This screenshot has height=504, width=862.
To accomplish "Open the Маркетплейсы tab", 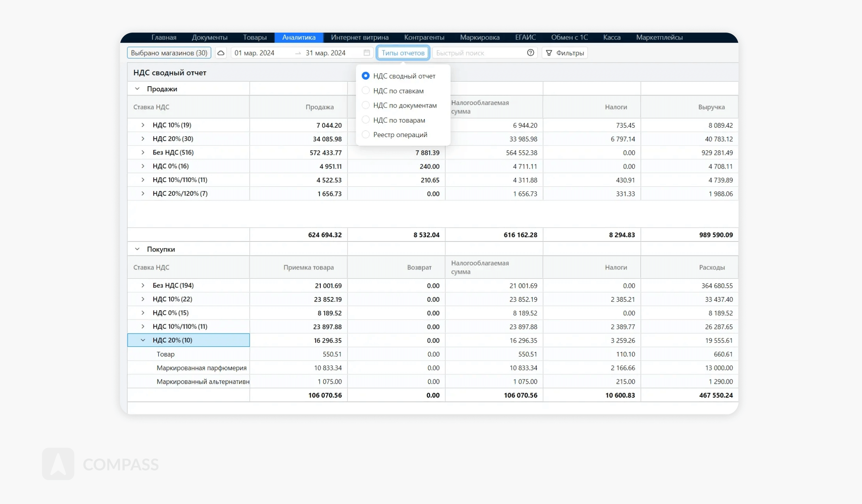I will click(x=659, y=37).
